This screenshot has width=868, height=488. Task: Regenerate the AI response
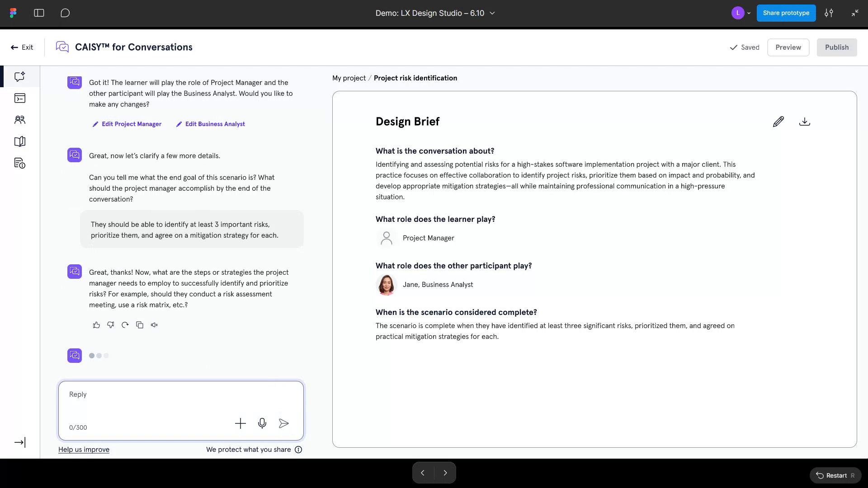point(125,325)
